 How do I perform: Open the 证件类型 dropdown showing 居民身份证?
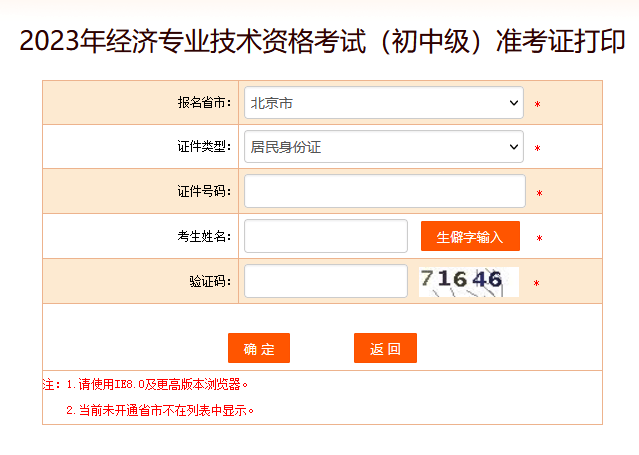384,147
